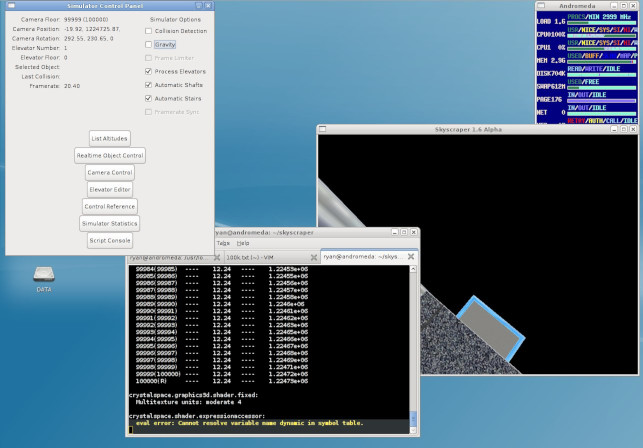Open the Elevator Editor
643x448 pixels.
point(109,189)
